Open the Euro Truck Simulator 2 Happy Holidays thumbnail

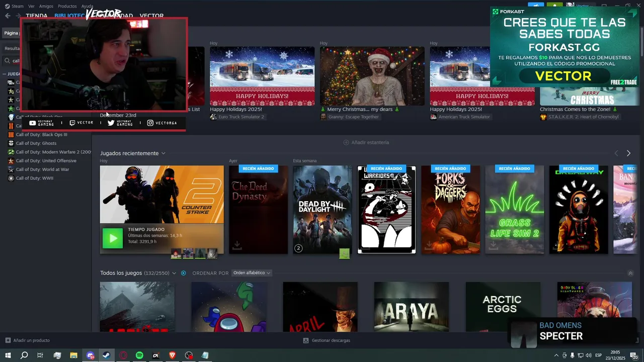[x=262, y=76]
